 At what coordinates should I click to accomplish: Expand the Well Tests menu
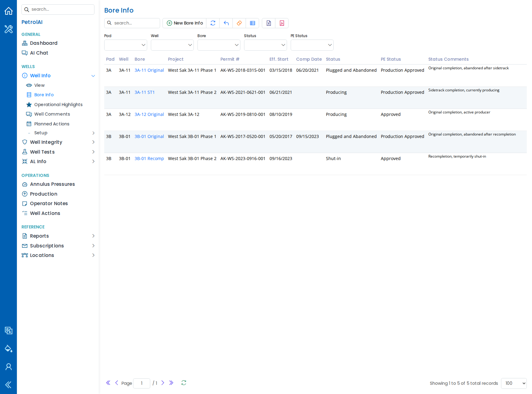(94, 152)
